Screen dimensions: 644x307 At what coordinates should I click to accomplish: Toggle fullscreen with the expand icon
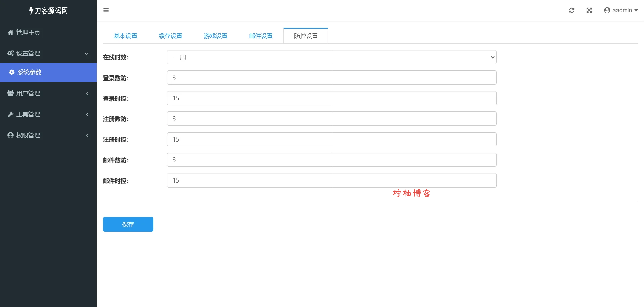(x=589, y=10)
